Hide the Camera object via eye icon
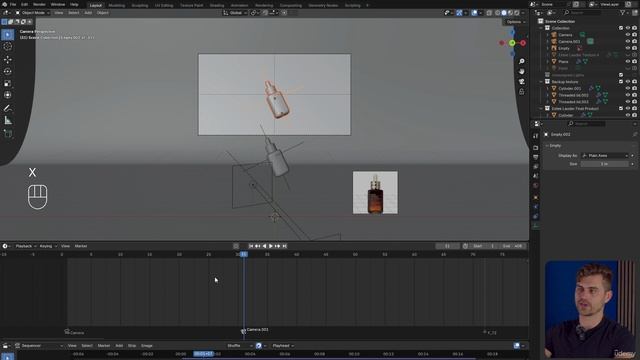Screen dimensions: 640x360 (x=628, y=35)
